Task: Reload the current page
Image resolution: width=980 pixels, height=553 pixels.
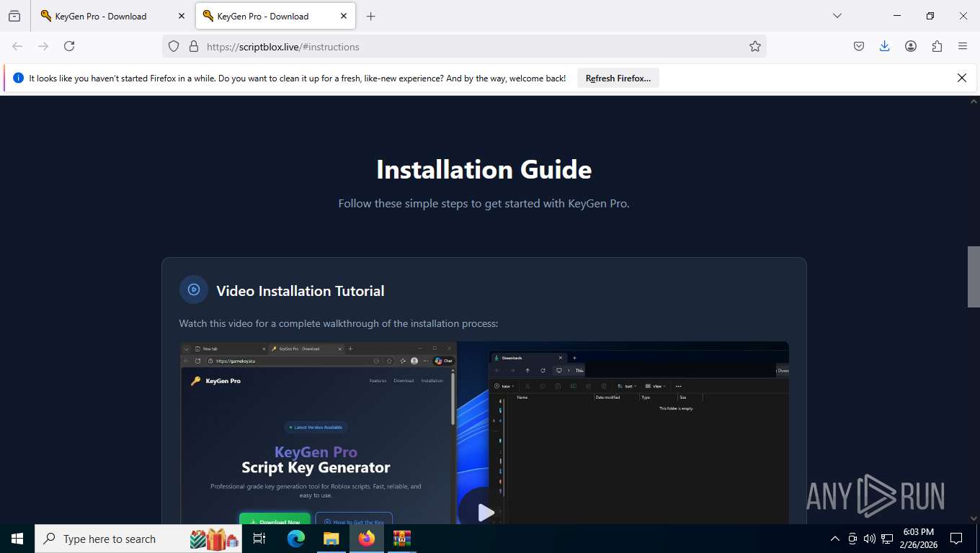Action: (69, 46)
